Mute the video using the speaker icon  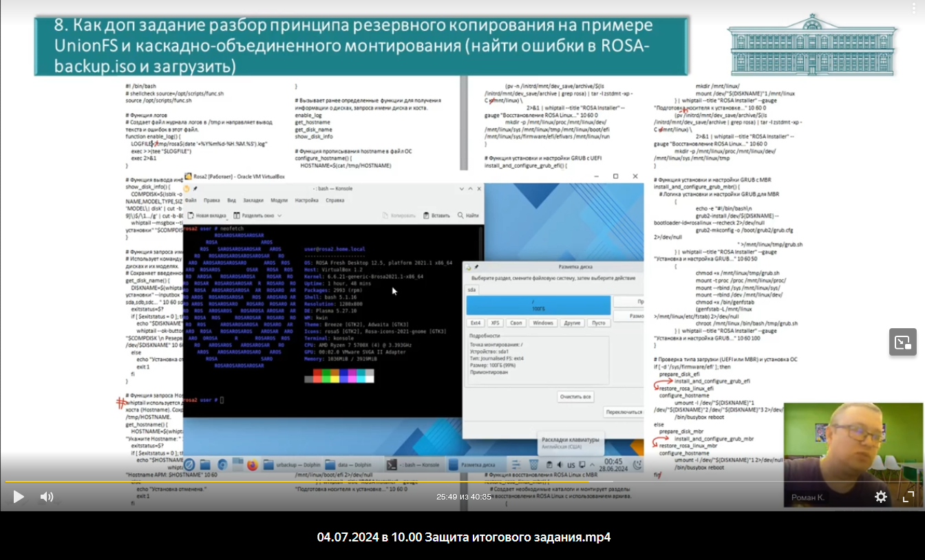[47, 496]
